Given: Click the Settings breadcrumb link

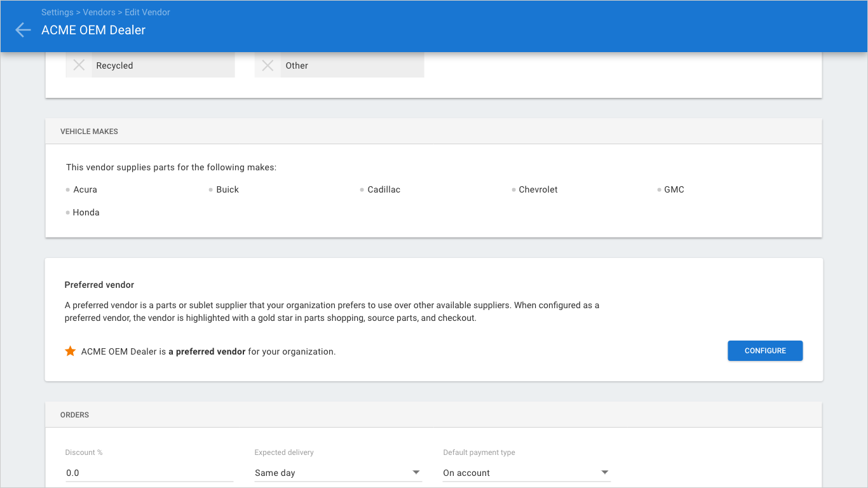Looking at the screenshot, I should point(57,12).
